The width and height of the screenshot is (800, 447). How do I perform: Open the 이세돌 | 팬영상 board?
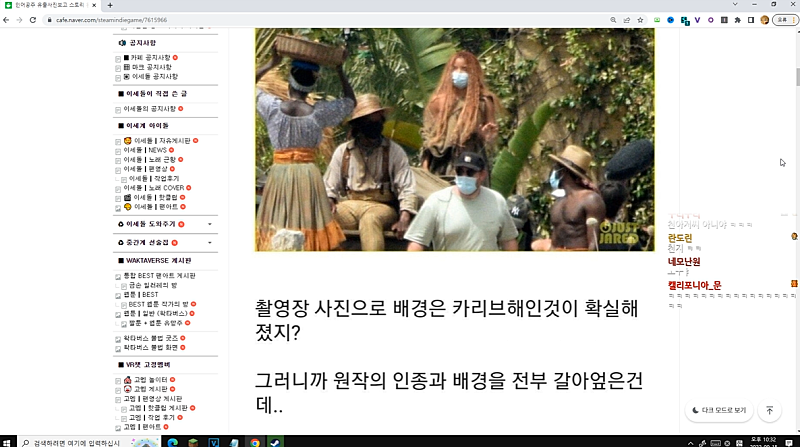(145, 169)
